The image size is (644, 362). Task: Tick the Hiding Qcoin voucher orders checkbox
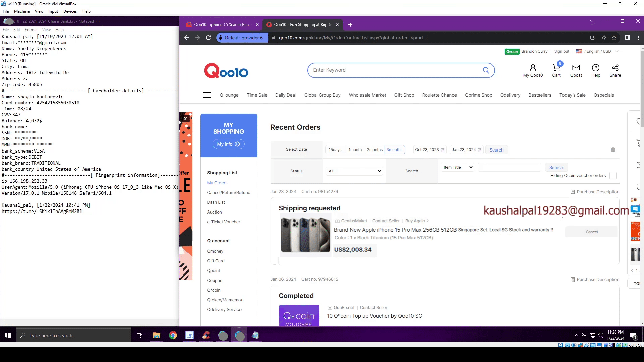(x=613, y=176)
